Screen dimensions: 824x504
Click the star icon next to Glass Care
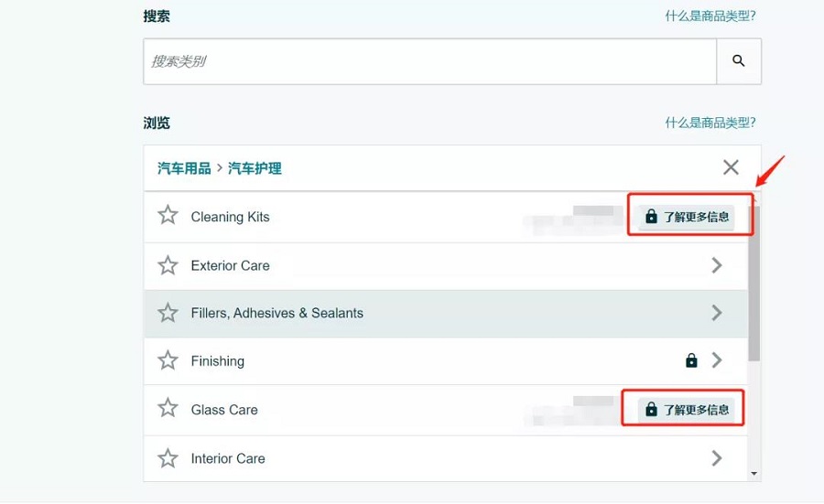168,409
